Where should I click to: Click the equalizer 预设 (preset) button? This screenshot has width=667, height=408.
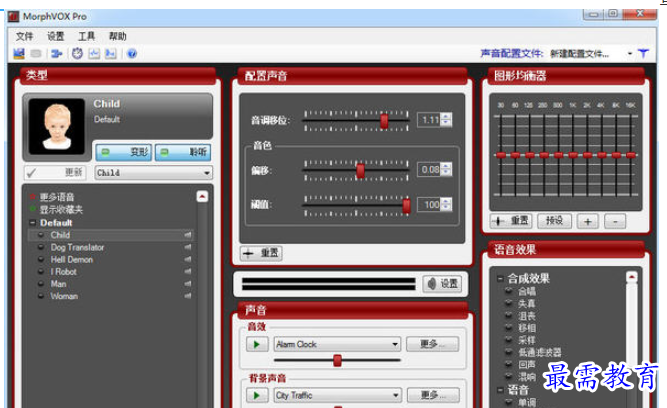coord(554,221)
